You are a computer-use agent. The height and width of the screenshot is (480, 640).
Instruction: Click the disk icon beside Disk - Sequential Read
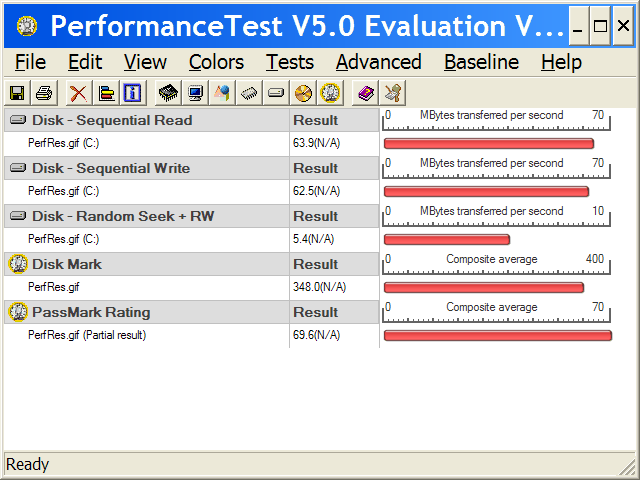point(18,120)
